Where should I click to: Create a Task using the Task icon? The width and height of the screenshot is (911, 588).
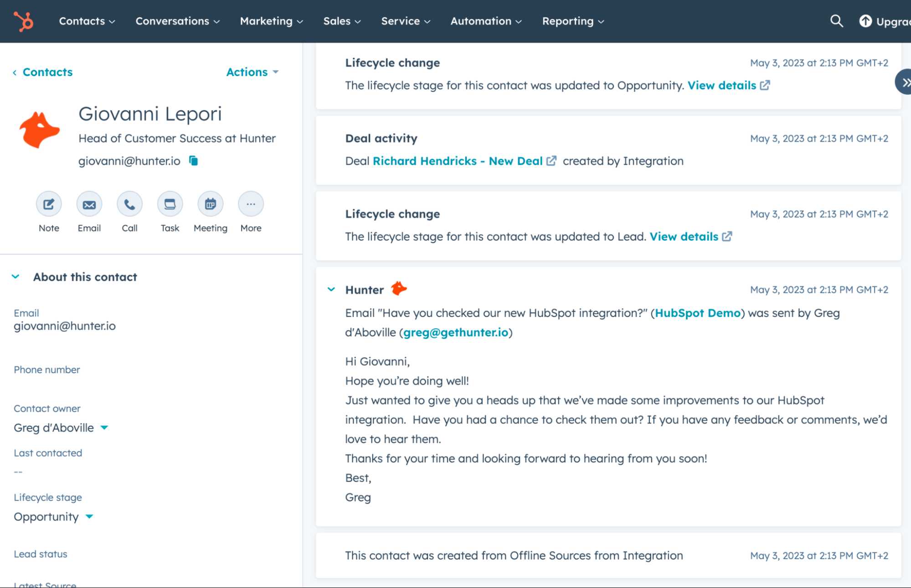pyautogui.click(x=170, y=204)
